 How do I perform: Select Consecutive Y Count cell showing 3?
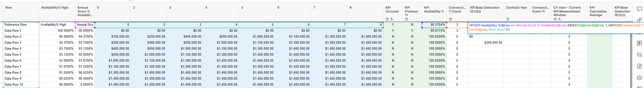457,31
